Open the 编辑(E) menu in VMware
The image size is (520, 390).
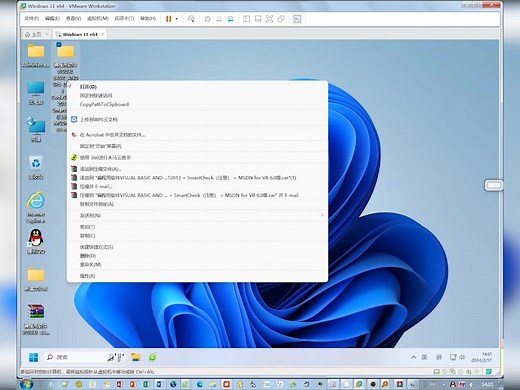(x=52, y=19)
